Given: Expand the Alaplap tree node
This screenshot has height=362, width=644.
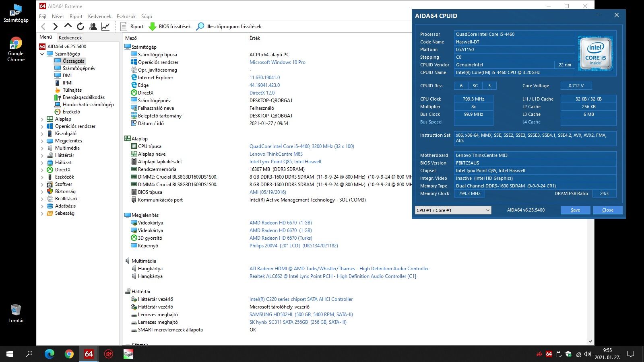Looking at the screenshot, I should coord(42,119).
